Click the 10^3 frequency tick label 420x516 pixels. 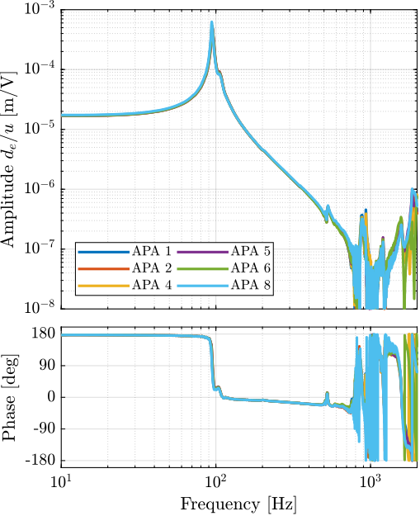pos(370,481)
